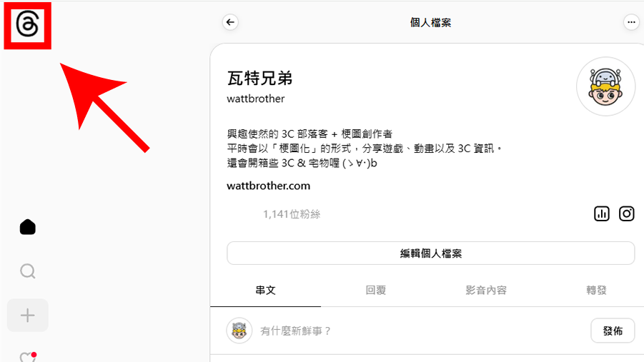Open the three-dot more options menu

pyautogui.click(x=631, y=22)
